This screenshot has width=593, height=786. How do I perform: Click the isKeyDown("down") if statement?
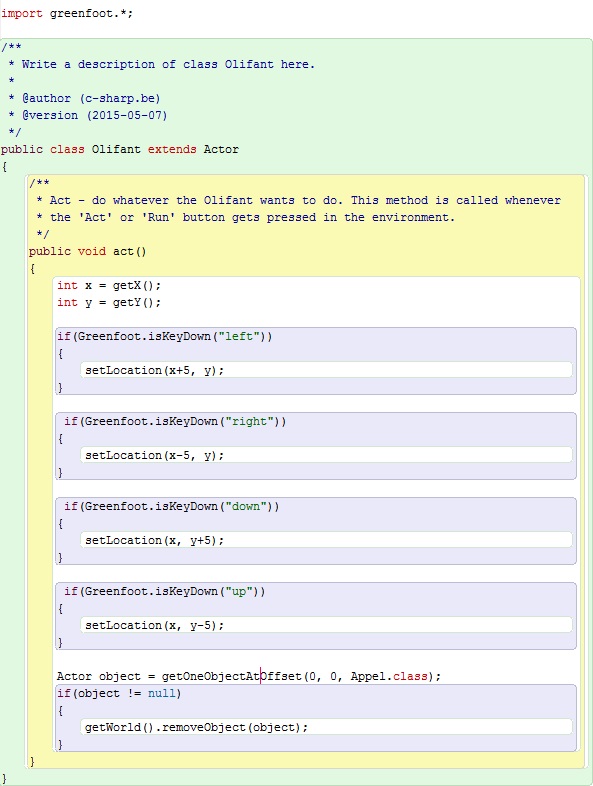click(171, 506)
